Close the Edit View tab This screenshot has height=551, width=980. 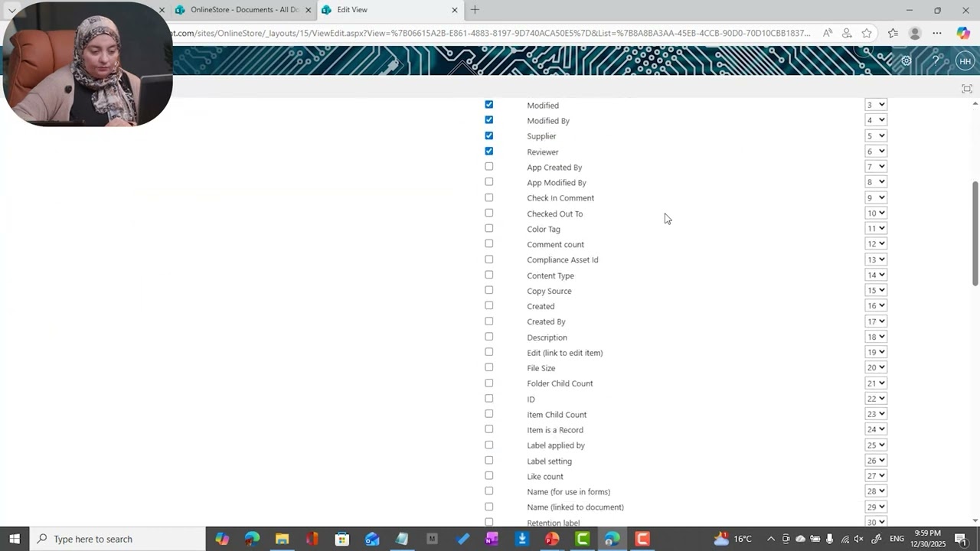tap(455, 10)
